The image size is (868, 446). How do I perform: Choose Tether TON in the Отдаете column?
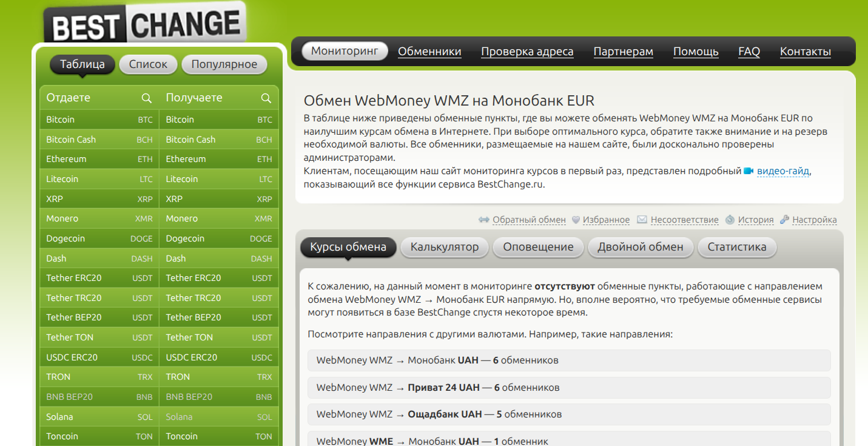[x=99, y=337]
